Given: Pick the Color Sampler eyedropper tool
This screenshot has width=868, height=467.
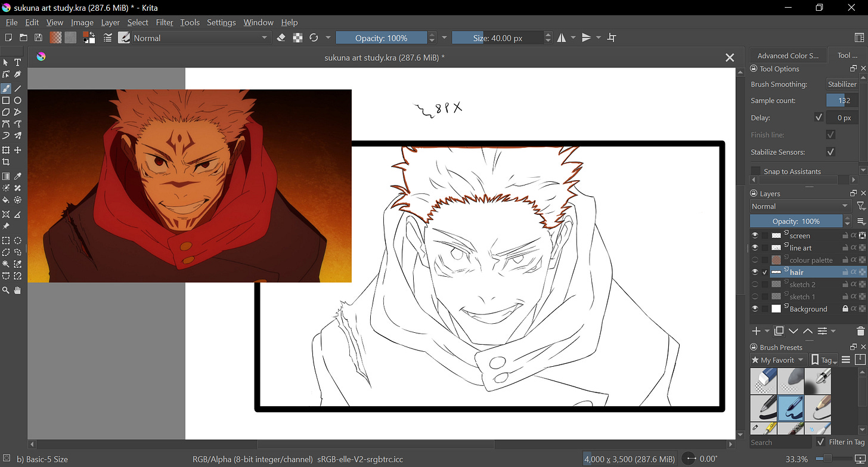Looking at the screenshot, I should point(18,177).
